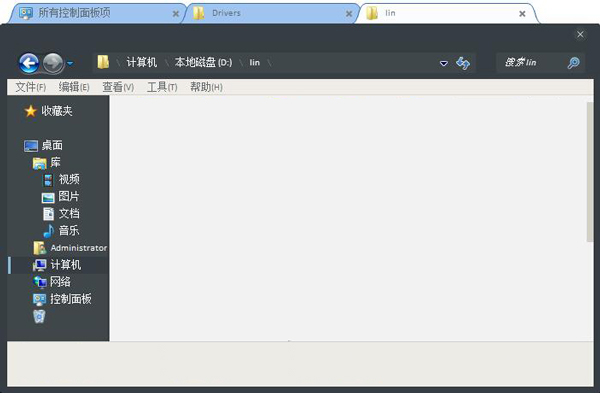The width and height of the screenshot is (600, 393).
Task: Open the 文档 library
Action: (x=69, y=214)
